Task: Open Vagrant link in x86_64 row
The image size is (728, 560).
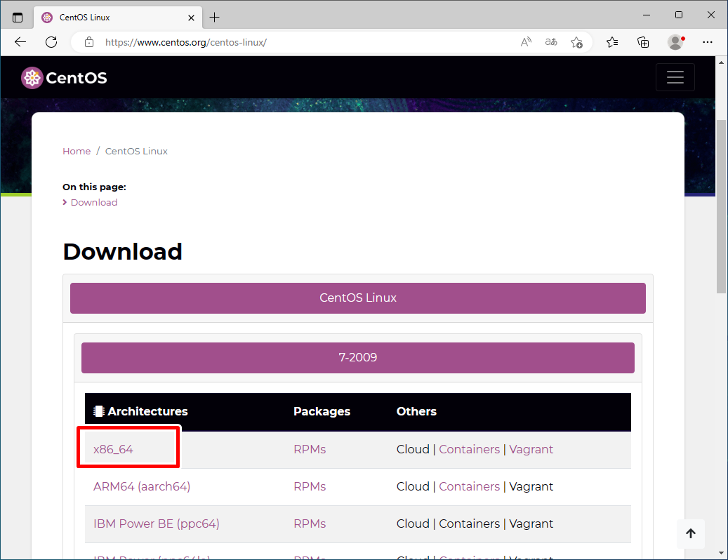Action: (531, 449)
